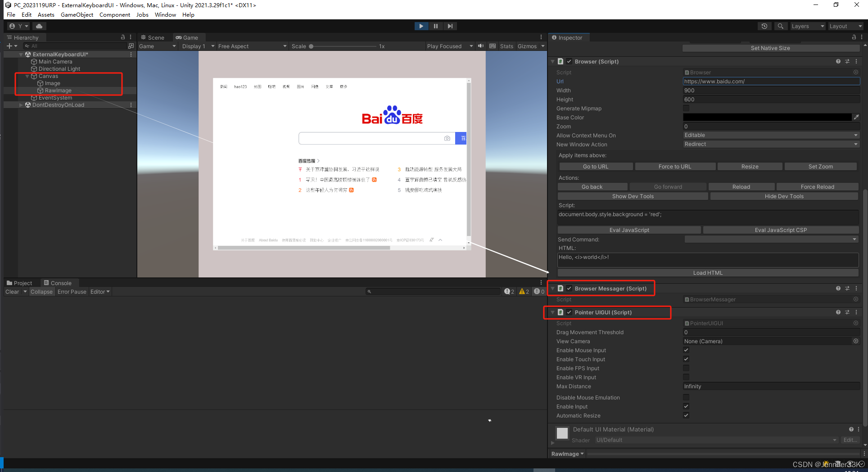Open the Browser script preset settings icon
The image size is (868, 472).
[x=847, y=61]
